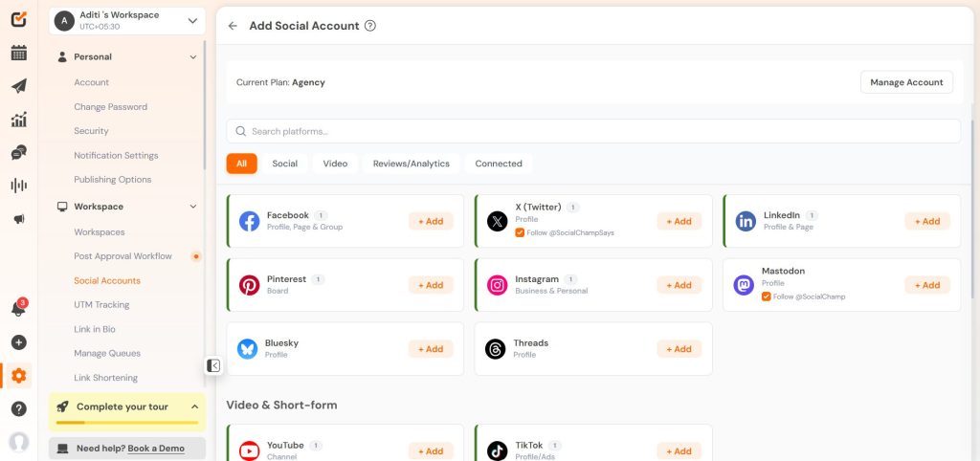Click the TikTok logo icon

[497, 450]
